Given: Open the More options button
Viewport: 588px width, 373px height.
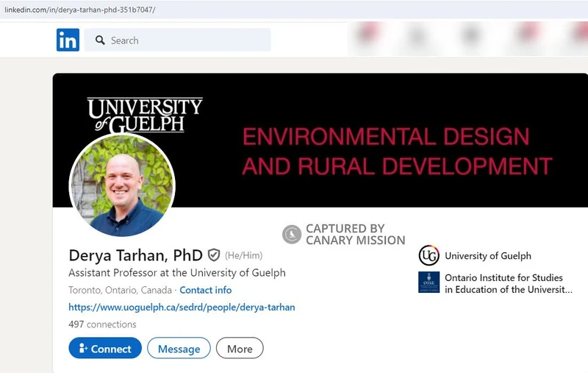Looking at the screenshot, I should pyautogui.click(x=240, y=348).
